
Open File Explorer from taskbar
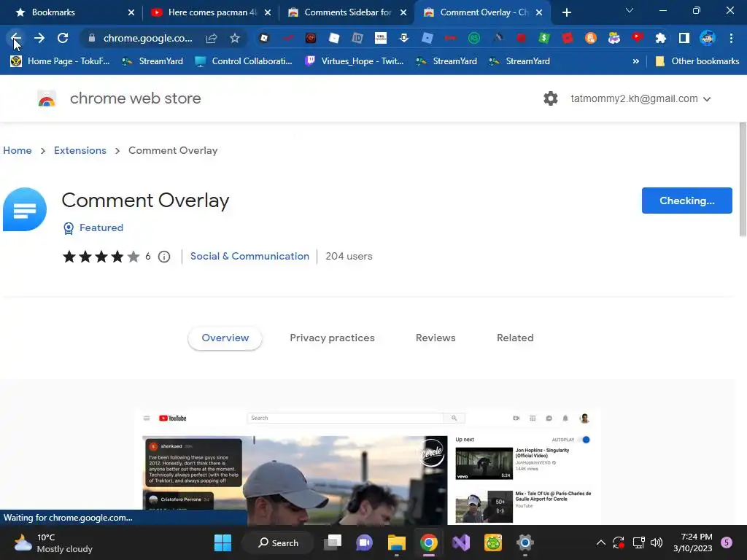click(x=396, y=542)
